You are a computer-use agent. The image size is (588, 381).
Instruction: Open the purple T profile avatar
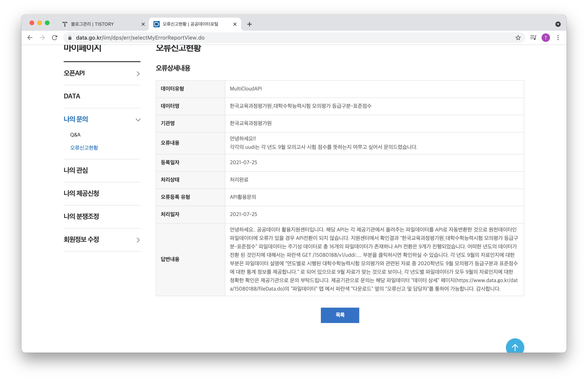pyautogui.click(x=546, y=38)
